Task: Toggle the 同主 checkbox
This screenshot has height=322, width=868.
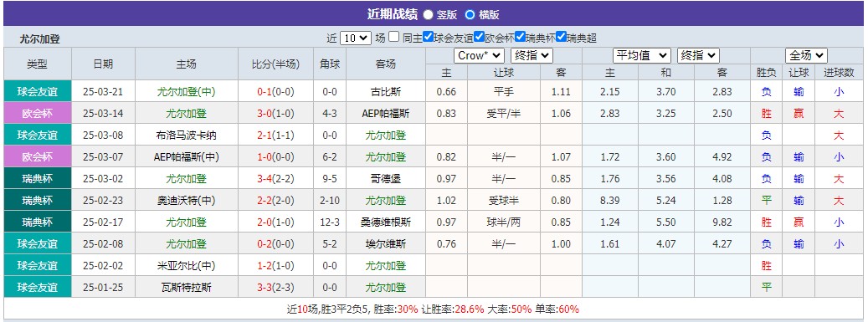Action: click(393, 37)
